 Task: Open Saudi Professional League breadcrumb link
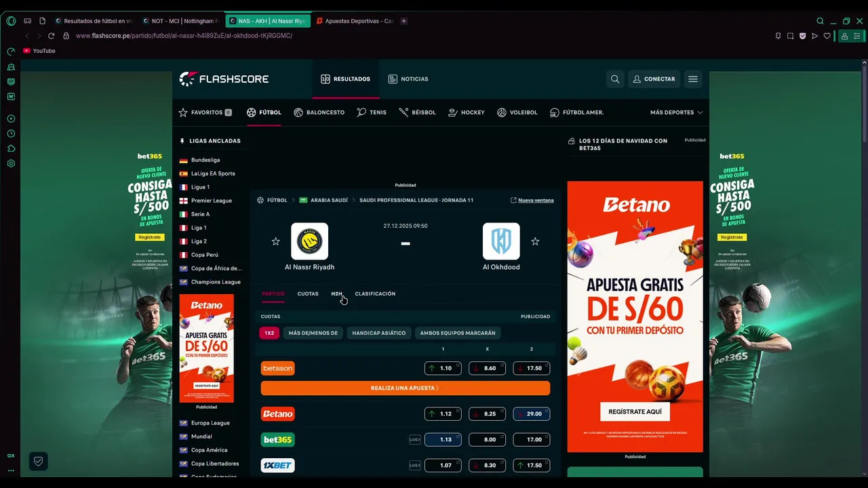pos(416,201)
